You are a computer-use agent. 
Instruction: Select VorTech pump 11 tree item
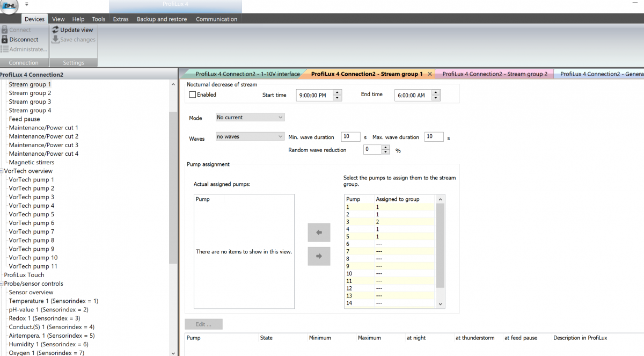33,266
